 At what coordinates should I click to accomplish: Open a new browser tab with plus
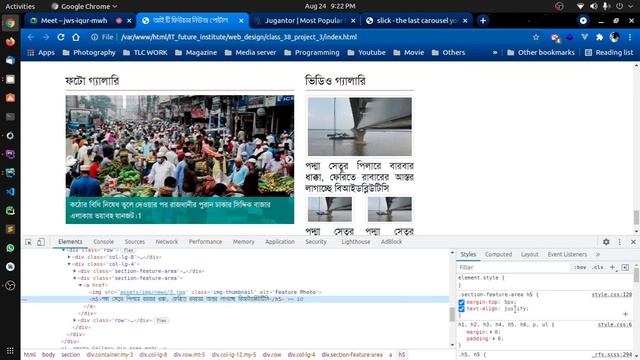point(483,20)
